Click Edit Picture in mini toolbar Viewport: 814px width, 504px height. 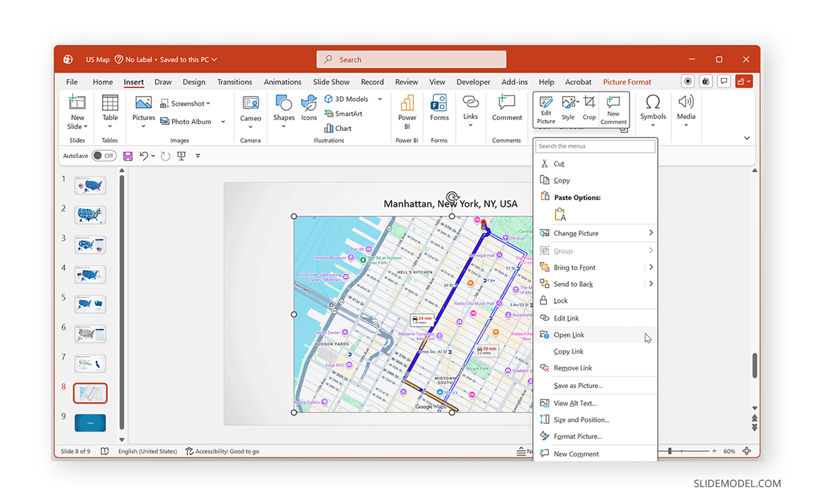point(546,110)
